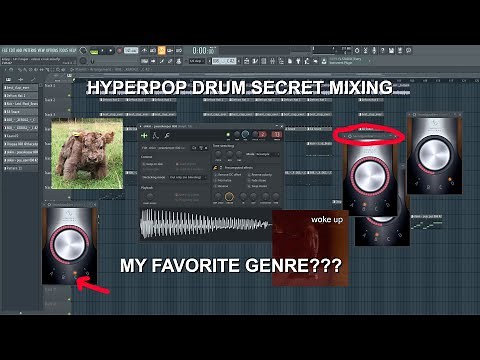
Task: Click the plug-shaped plugin picker icon
Action: (298, 61)
